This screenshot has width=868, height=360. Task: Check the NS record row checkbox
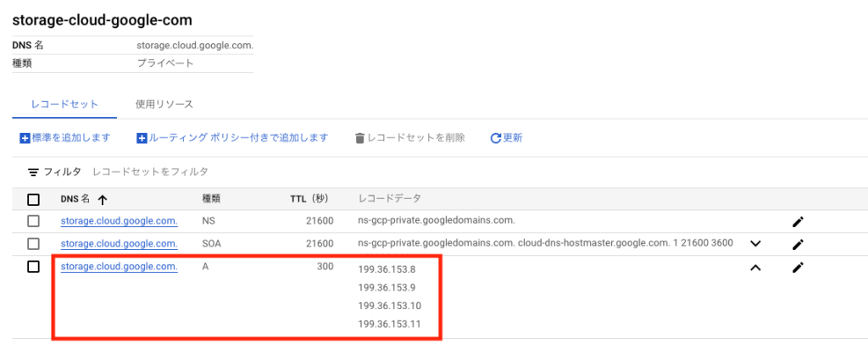[x=34, y=221]
